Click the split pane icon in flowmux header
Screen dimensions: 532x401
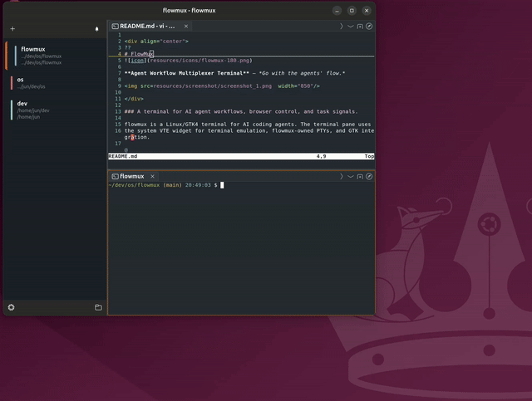click(360, 176)
